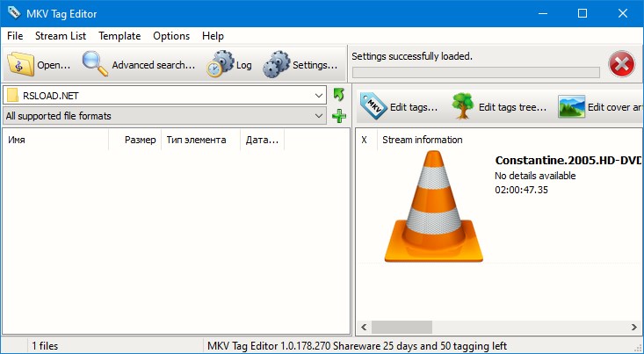Click the green plus add icon
This screenshot has width=644, height=354.
click(x=339, y=116)
